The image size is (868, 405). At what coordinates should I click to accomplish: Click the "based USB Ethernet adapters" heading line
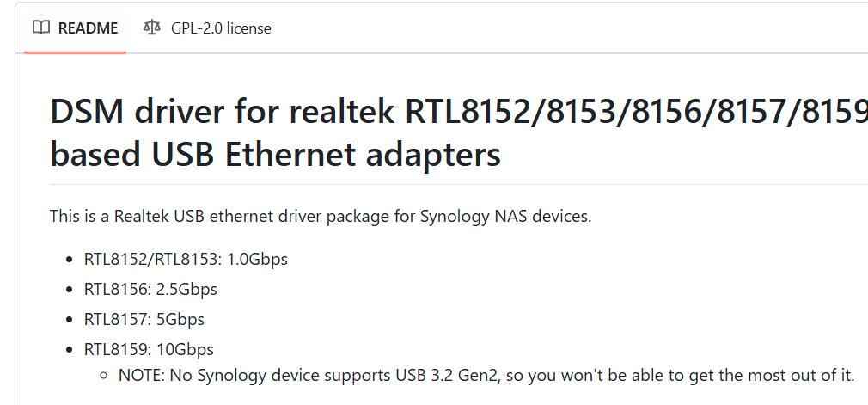coord(275,155)
